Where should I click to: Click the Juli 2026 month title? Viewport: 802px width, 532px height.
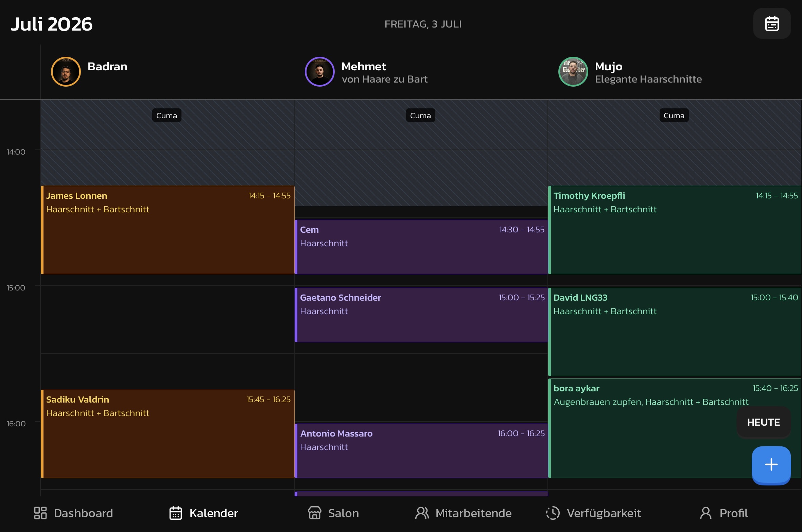coord(52,24)
